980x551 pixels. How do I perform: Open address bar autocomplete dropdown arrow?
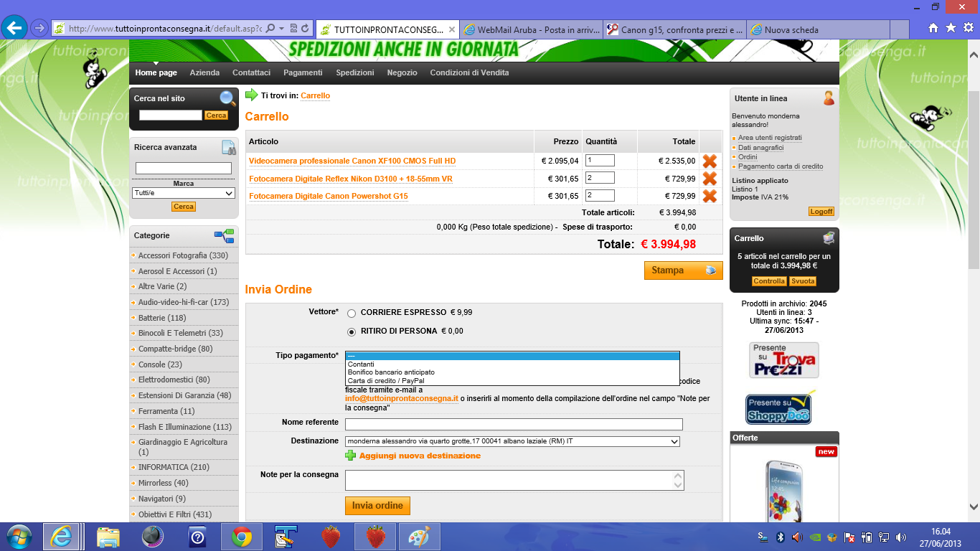(282, 29)
